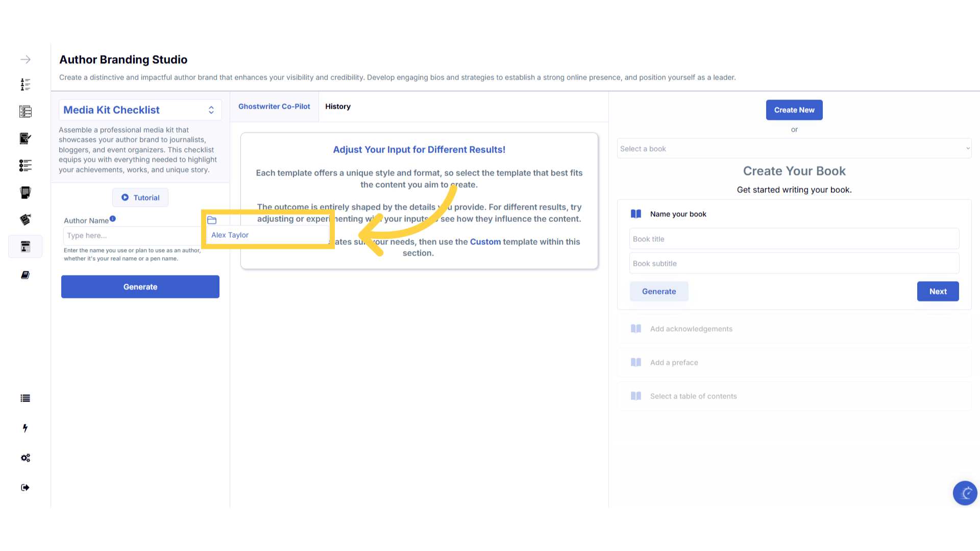Screen dimensions: 980x551
Task: Click folder icon above Alex Taylor
Action: pyautogui.click(x=212, y=220)
